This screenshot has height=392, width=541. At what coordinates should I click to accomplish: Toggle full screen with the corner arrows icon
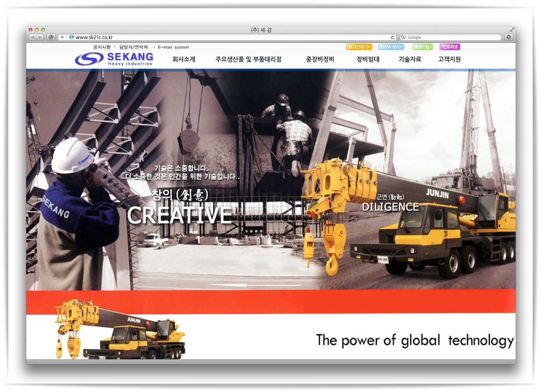pos(511,30)
